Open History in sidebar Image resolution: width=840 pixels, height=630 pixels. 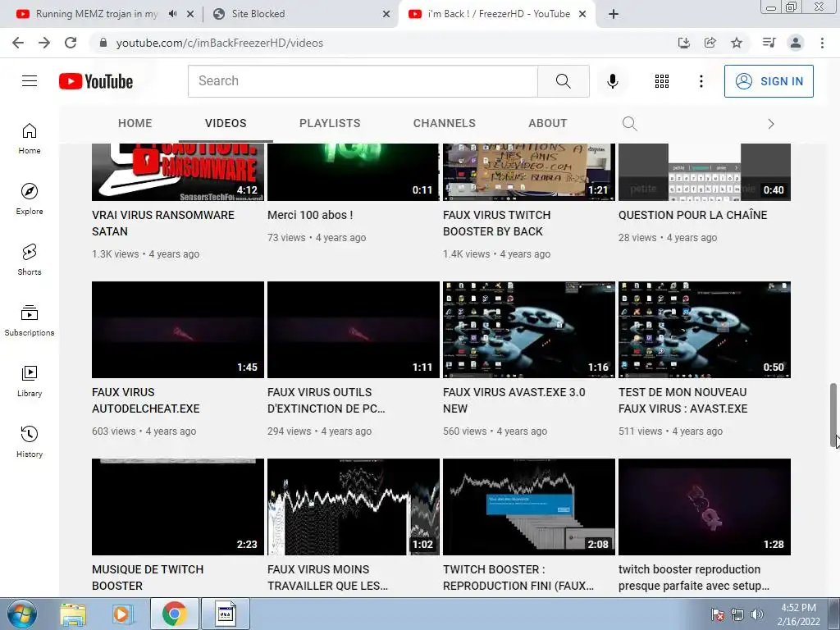point(30,441)
